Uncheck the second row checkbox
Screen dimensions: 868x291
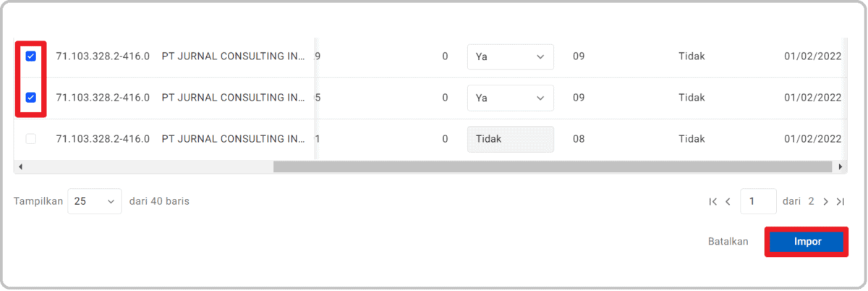(x=31, y=98)
